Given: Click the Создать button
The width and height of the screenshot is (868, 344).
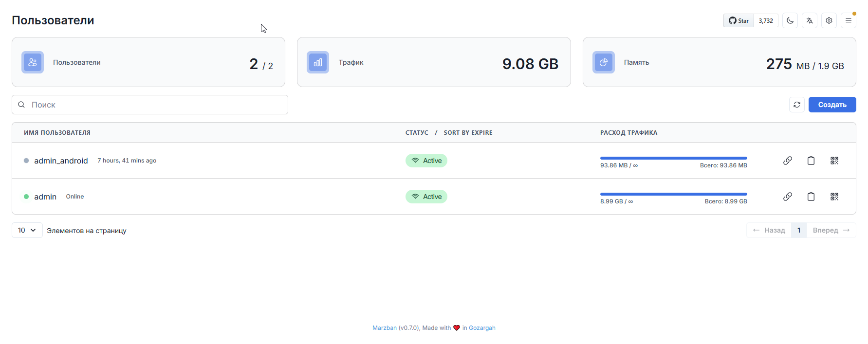Looking at the screenshot, I should (832, 105).
